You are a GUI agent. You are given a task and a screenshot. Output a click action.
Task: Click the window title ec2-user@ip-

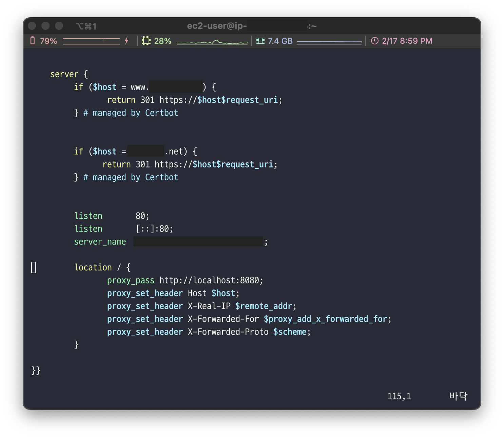pyautogui.click(x=217, y=26)
